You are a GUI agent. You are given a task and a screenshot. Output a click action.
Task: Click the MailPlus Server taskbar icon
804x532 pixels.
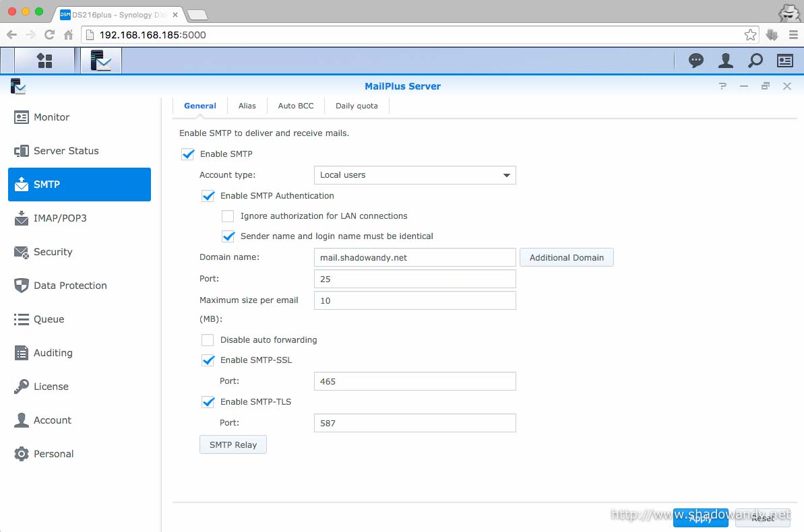click(101, 61)
